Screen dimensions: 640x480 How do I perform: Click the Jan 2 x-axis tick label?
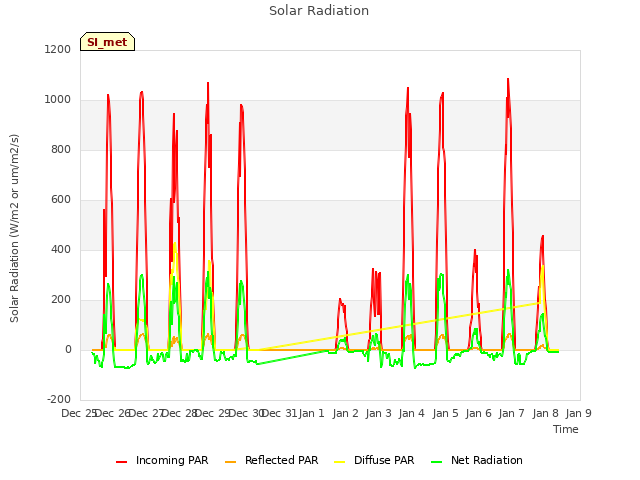pos(345,413)
